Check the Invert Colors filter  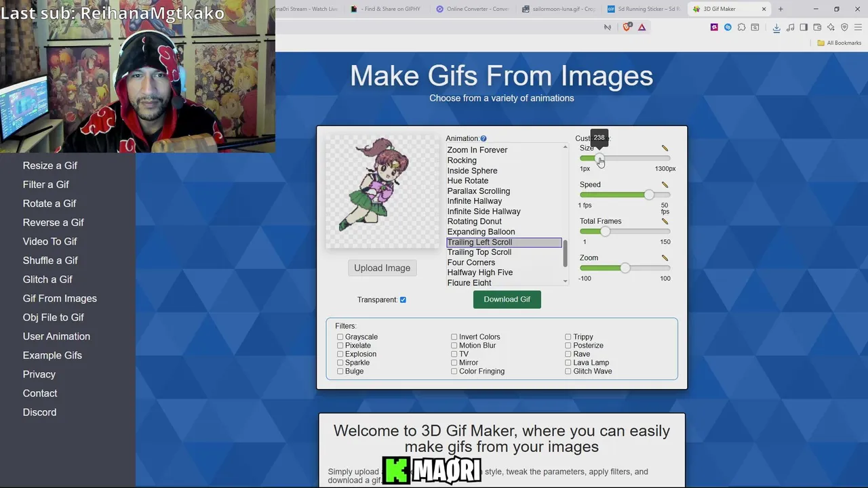(x=454, y=337)
